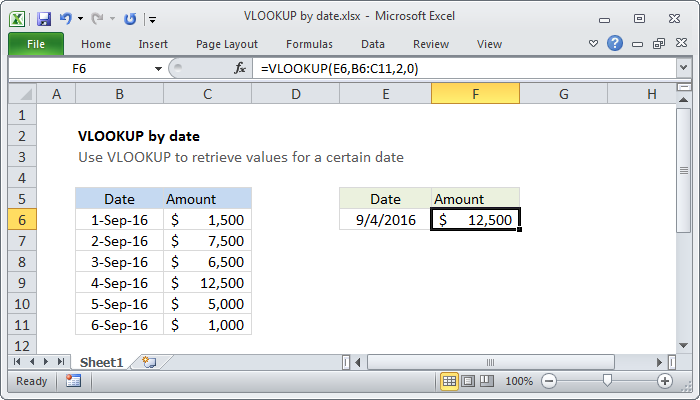Click the zoom slider handle
Viewport: 700px width, 400px height.
[606, 381]
